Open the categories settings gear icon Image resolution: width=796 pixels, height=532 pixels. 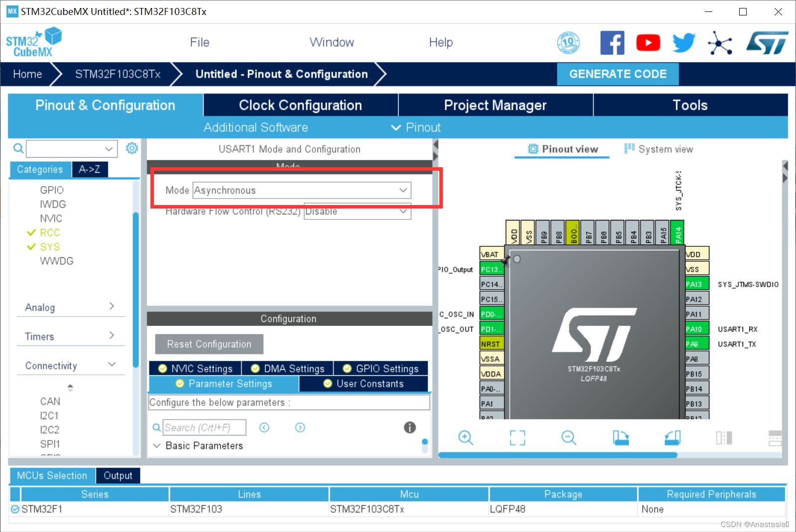coord(132,148)
